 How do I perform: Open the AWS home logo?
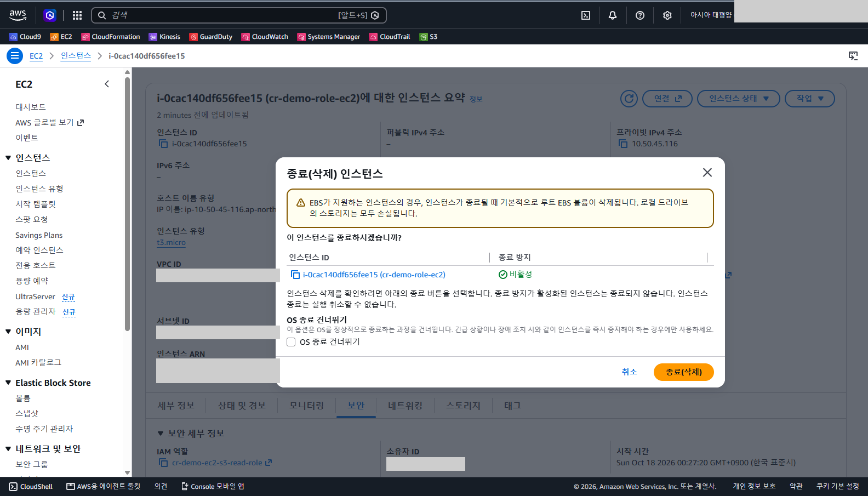(x=18, y=15)
